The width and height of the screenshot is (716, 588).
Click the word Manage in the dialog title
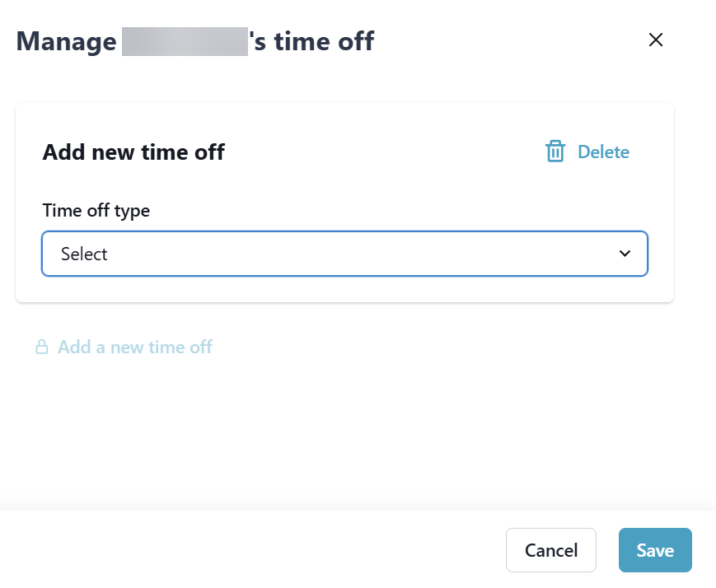coord(66,41)
